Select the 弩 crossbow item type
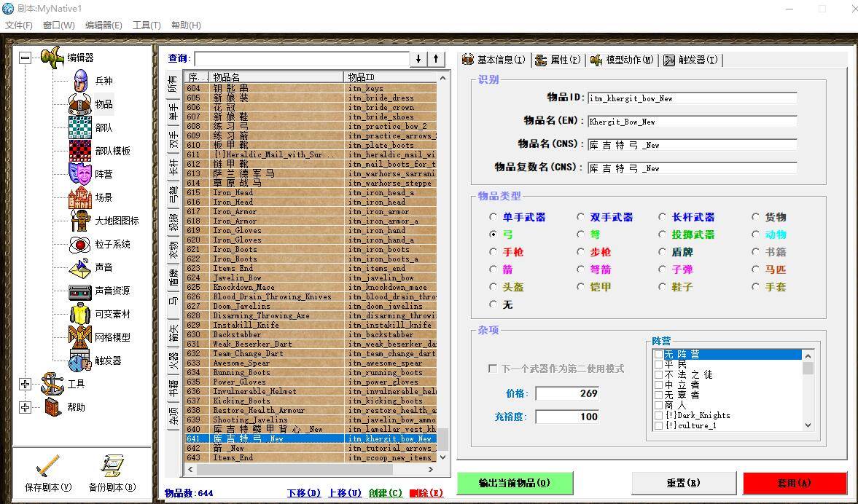This screenshot has width=858, height=504. click(x=581, y=235)
